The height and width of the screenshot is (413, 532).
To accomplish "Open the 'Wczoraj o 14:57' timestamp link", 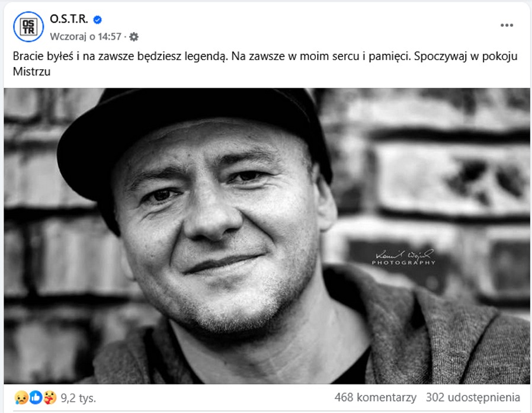I will coord(85,37).
